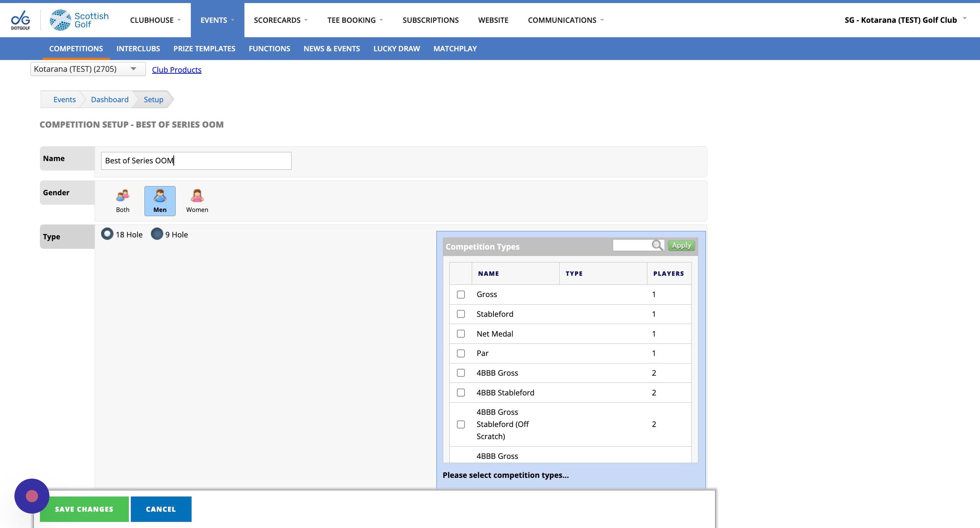
Task: Open the Matchplay tab
Action: click(x=455, y=49)
